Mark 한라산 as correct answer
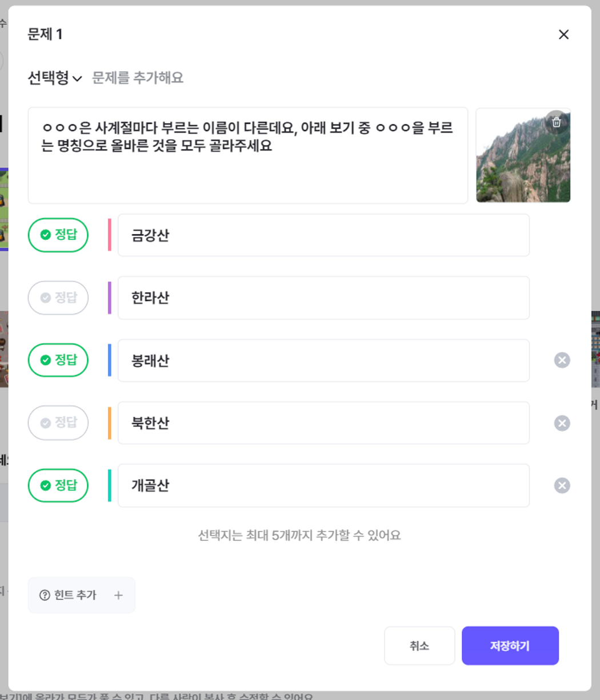This screenshot has height=700, width=600. (x=58, y=297)
